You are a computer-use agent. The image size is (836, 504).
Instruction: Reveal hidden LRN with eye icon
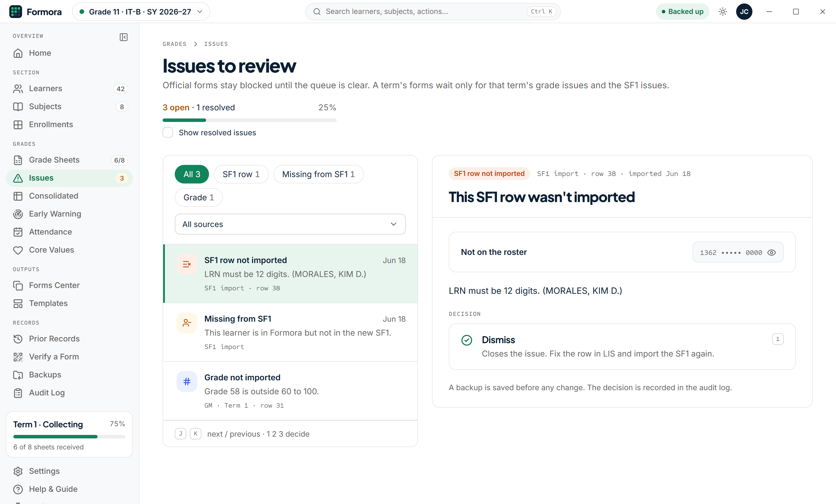click(x=772, y=253)
